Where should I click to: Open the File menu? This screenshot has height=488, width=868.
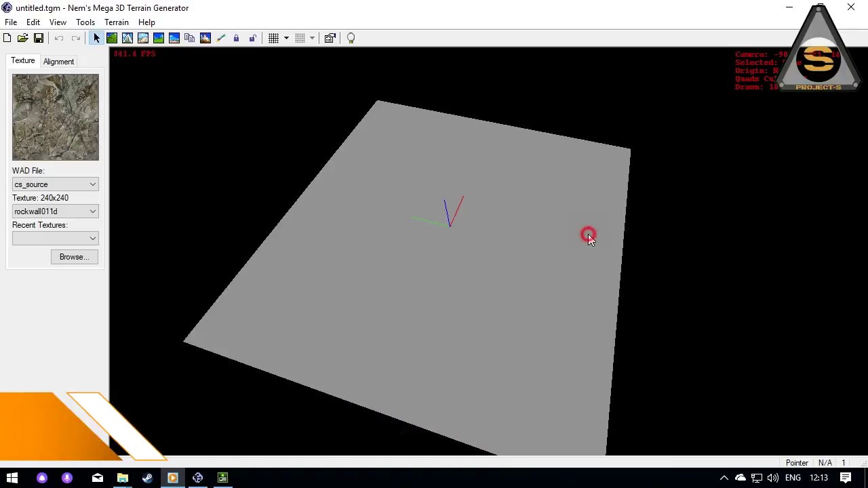[x=11, y=22]
